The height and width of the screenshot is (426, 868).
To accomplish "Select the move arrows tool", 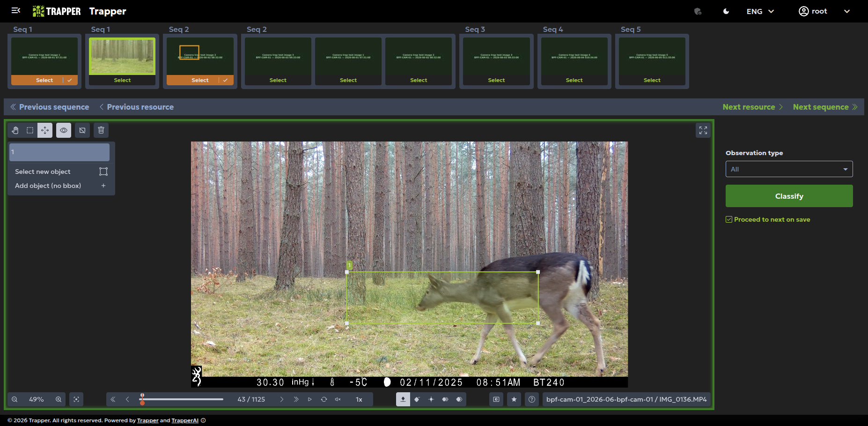I will pos(45,130).
